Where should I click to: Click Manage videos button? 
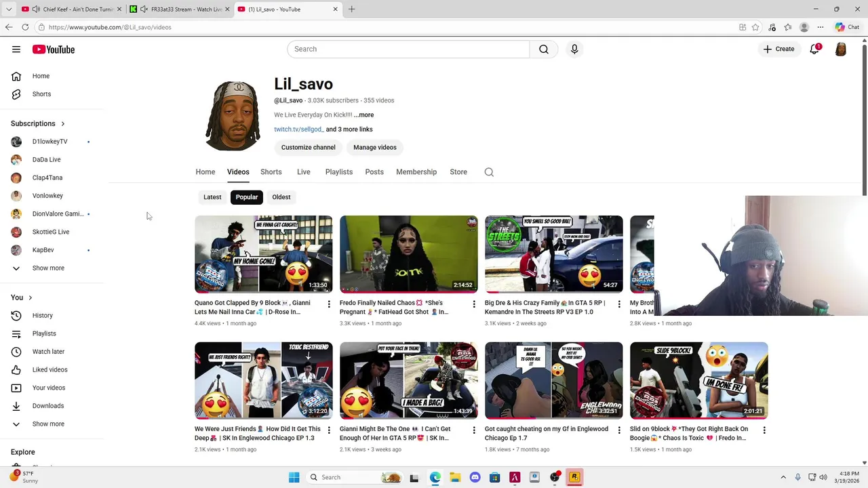(375, 147)
